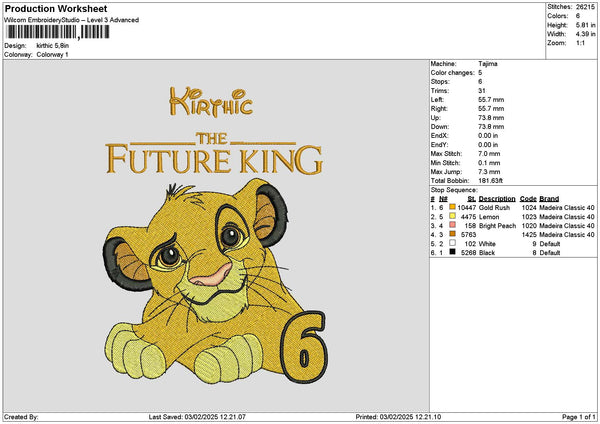The height and width of the screenshot is (424, 600).
Task: Click the 'Up:' value '73.8 mm'
Action: pyautogui.click(x=491, y=117)
